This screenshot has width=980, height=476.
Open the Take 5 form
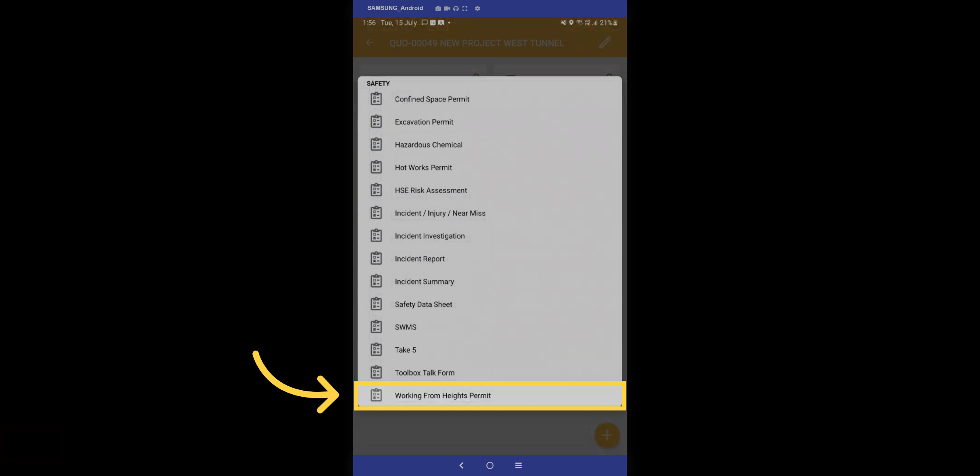[x=490, y=350]
